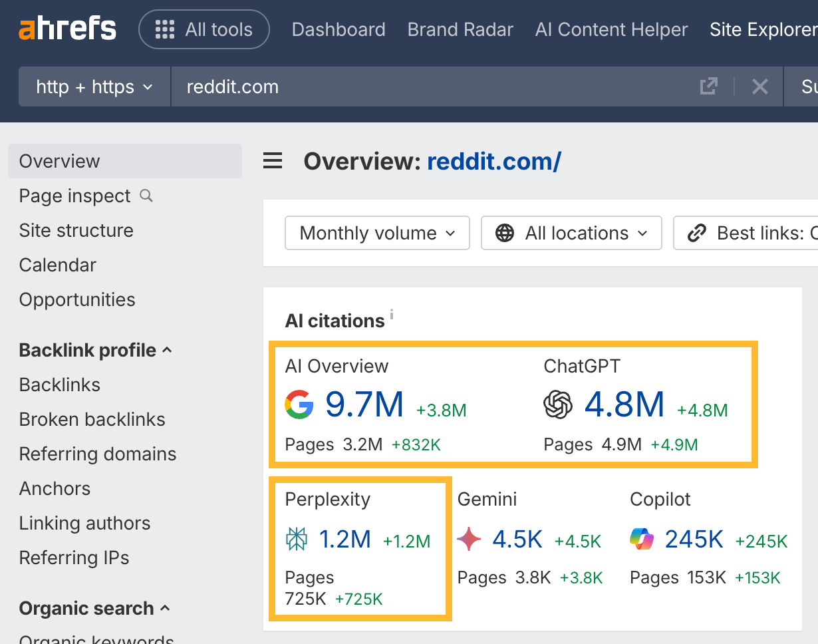Select the Perplexity icon
The width and height of the screenshot is (818, 644).
coord(297,539)
